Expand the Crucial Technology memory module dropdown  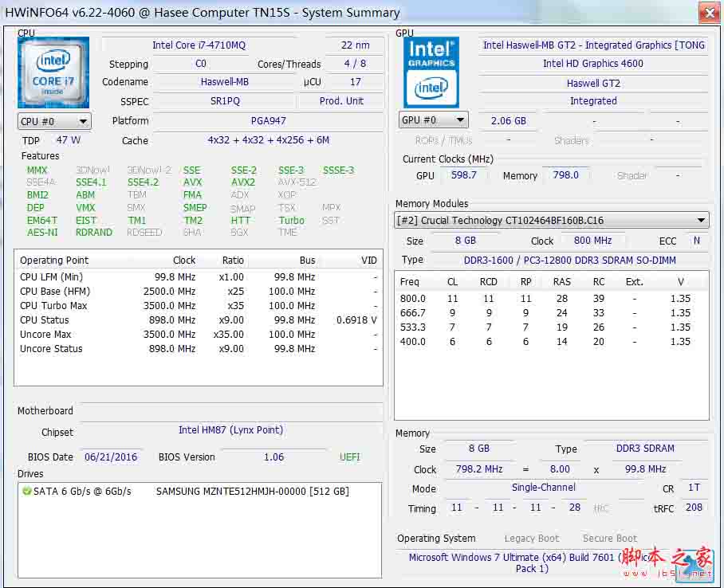click(x=552, y=220)
